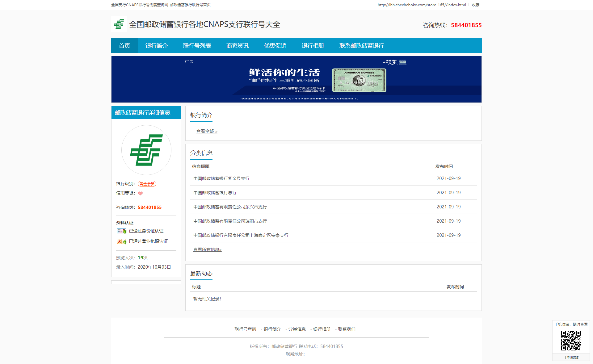Click the date beside 紫金县支行 row
Viewport: 593px width, 364px height.
449,178
